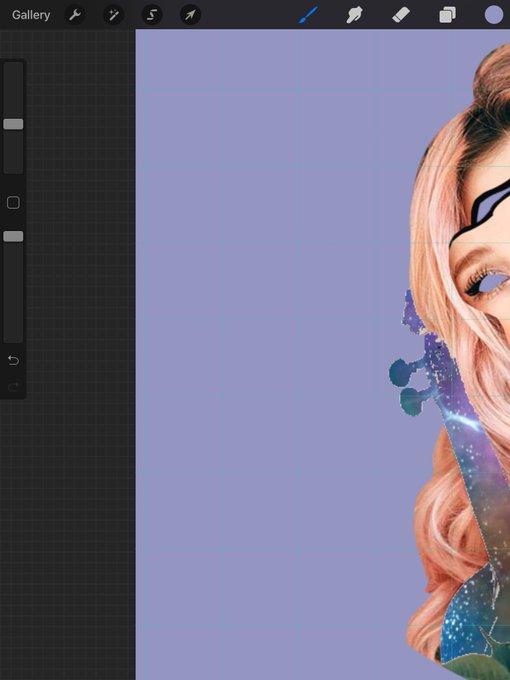Return to the Gallery
This screenshot has height=680, width=510.
pyautogui.click(x=31, y=15)
